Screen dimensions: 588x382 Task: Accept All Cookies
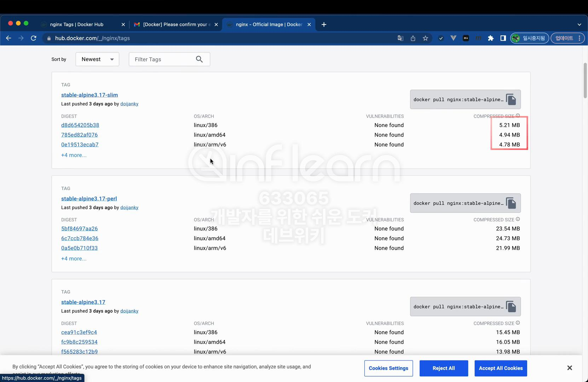pyautogui.click(x=501, y=368)
